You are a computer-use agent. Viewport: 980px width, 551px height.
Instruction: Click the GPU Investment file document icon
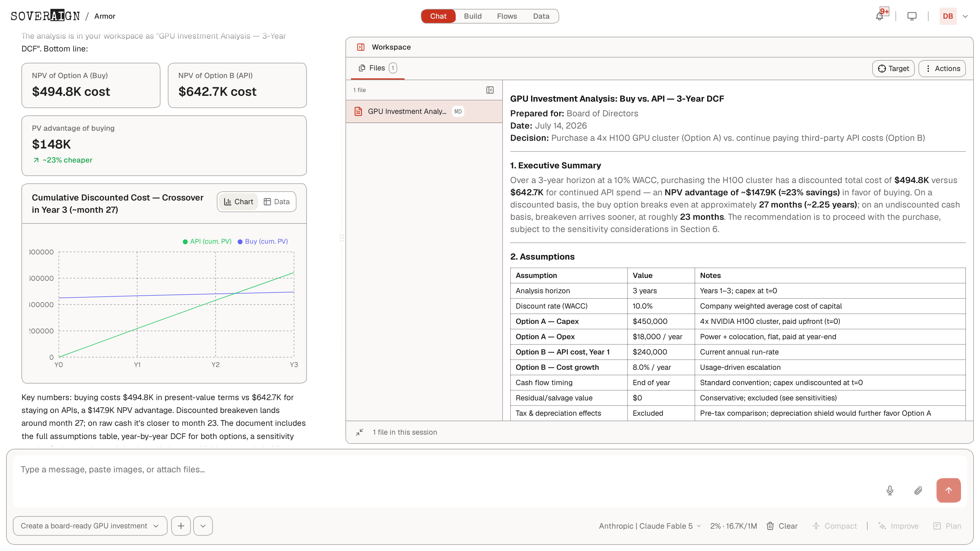click(x=358, y=111)
